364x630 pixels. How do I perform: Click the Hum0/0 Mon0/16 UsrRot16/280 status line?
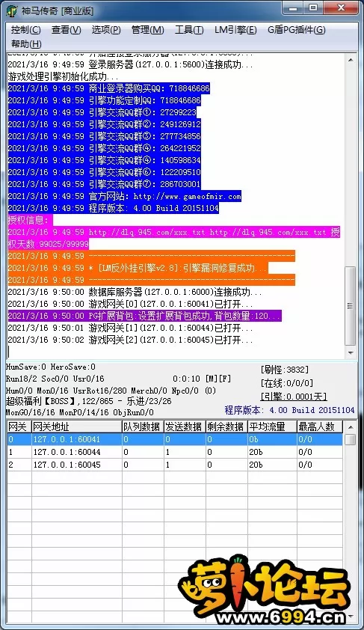coord(111,391)
